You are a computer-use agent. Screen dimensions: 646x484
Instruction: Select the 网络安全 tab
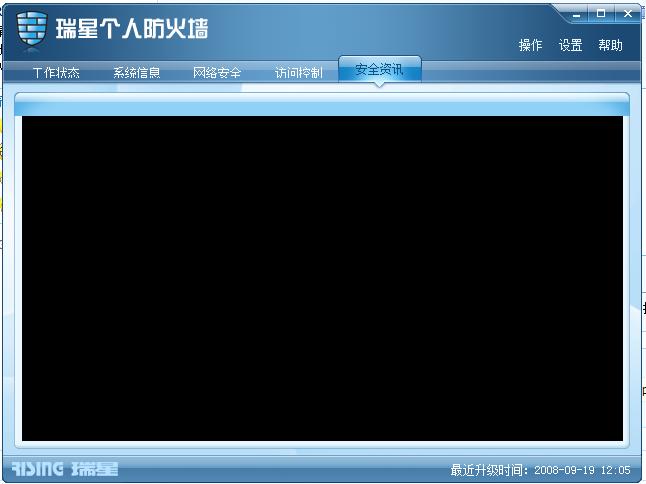click(x=217, y=73)
